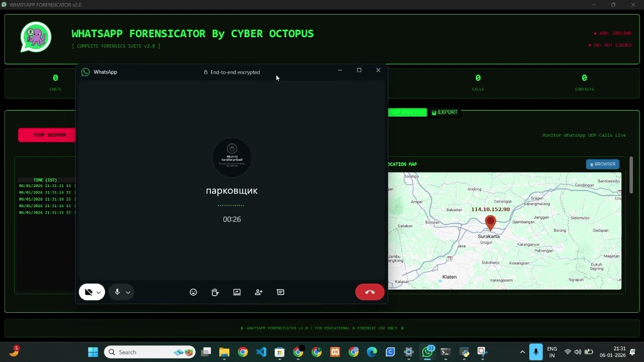Open the EXPORT tab
This screenshot has height=362, width=644.
(x=445, y=112)
